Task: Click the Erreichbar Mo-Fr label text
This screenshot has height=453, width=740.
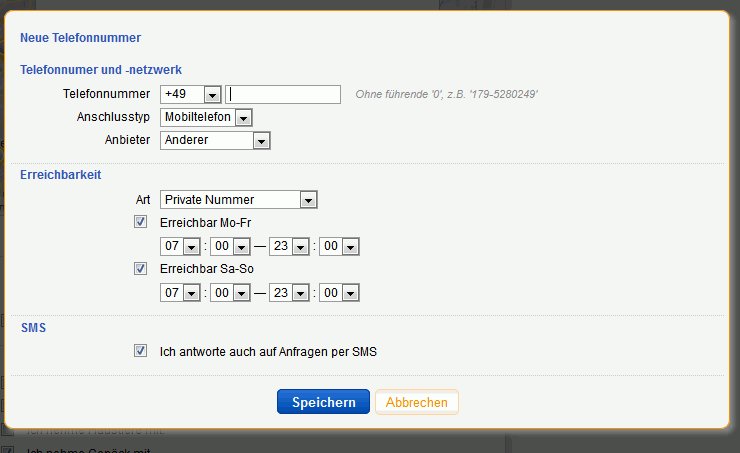Action: pyautogui.click(x=203, y=222)
